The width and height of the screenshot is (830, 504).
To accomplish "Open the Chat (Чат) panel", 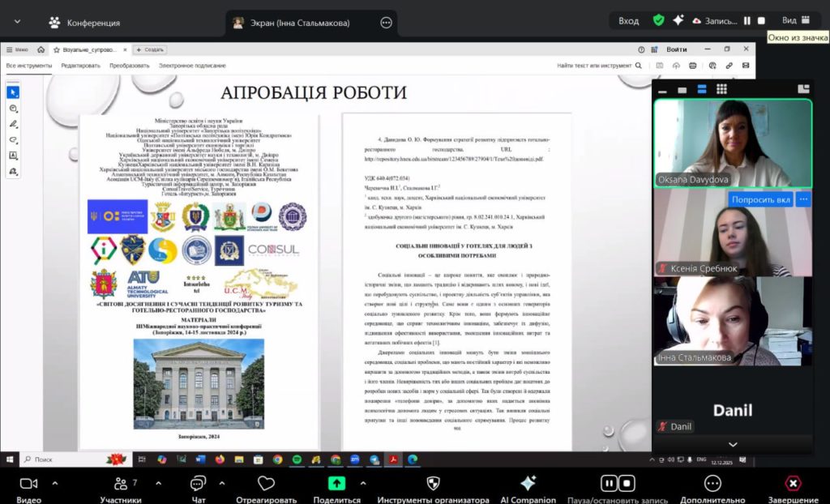I will tap(198, 483).
